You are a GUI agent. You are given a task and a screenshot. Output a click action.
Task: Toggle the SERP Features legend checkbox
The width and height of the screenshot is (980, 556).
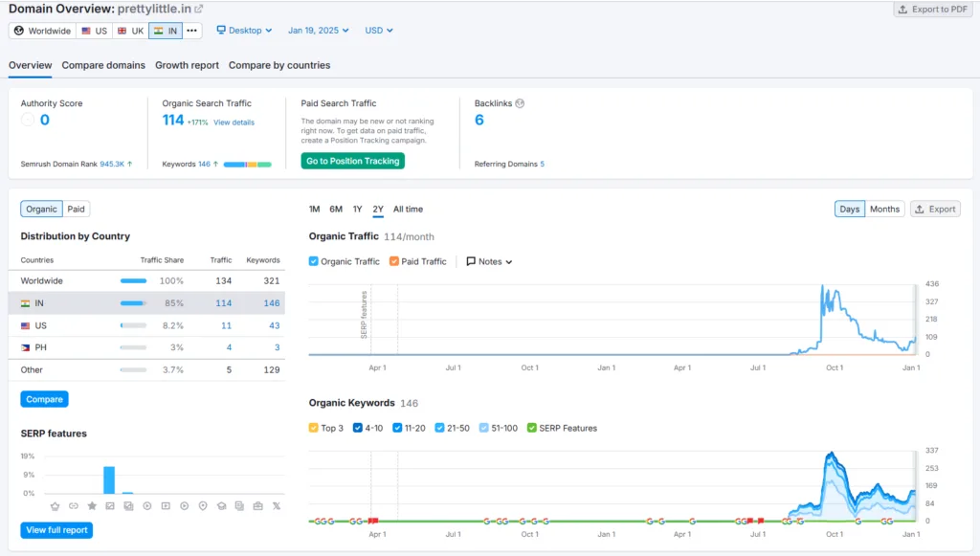532,428
